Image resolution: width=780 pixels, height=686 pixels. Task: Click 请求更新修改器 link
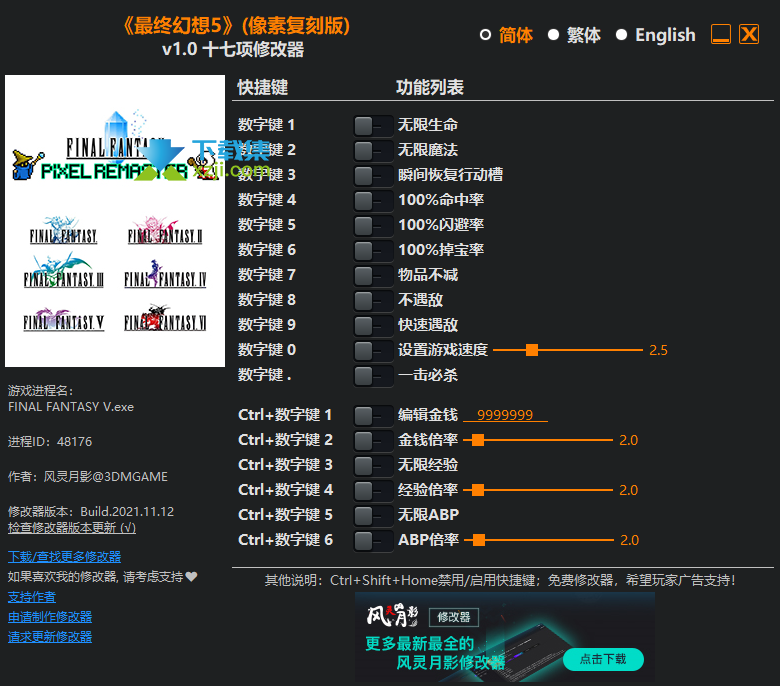pos(50,637)
